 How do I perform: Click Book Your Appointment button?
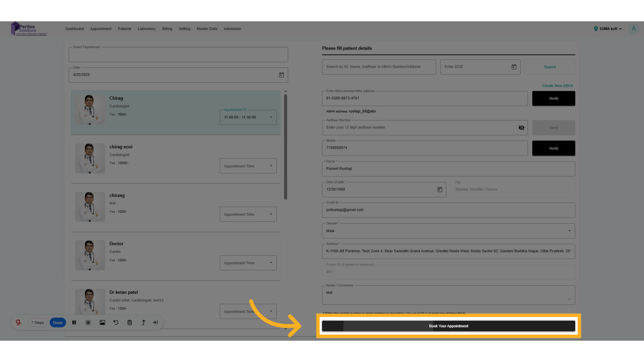pyautogui.click(x=448, y=326)
